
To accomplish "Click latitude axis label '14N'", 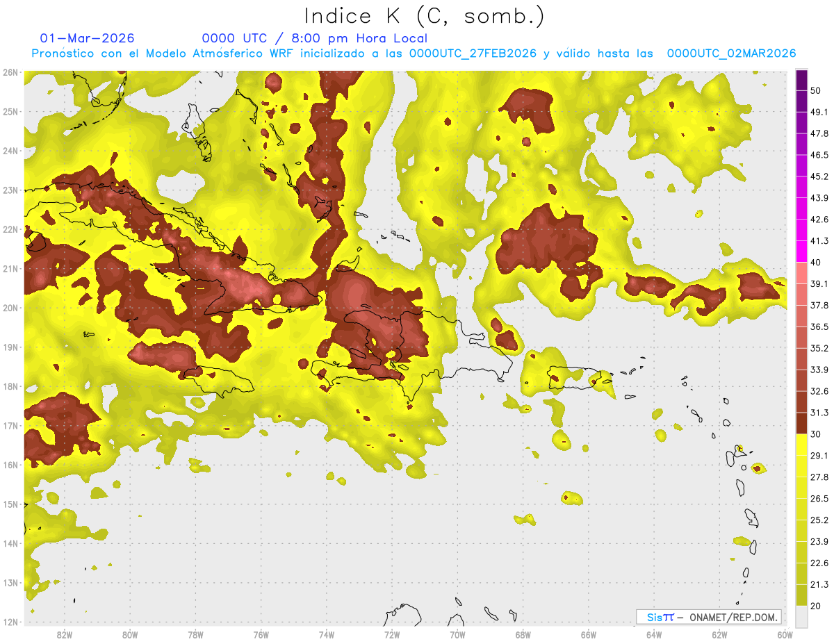I will [x=10, y=543].
